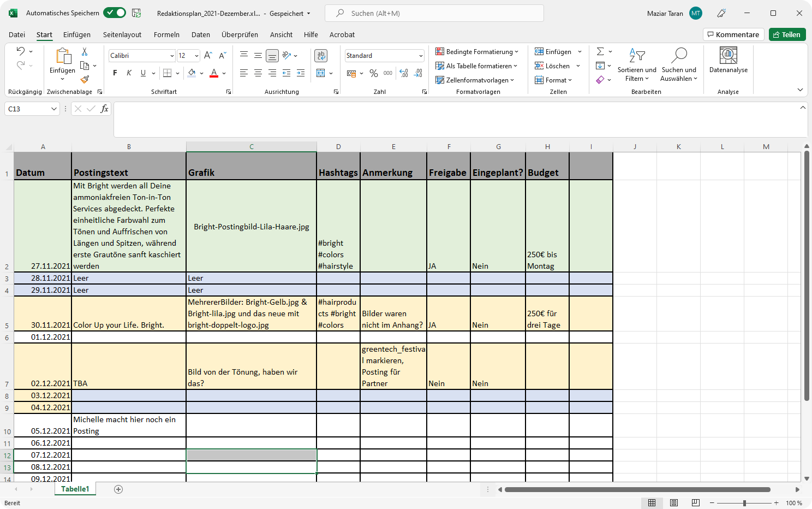Open Kommentare
Image resolution: width=812 pixels, height=509 pixels.
733,34
